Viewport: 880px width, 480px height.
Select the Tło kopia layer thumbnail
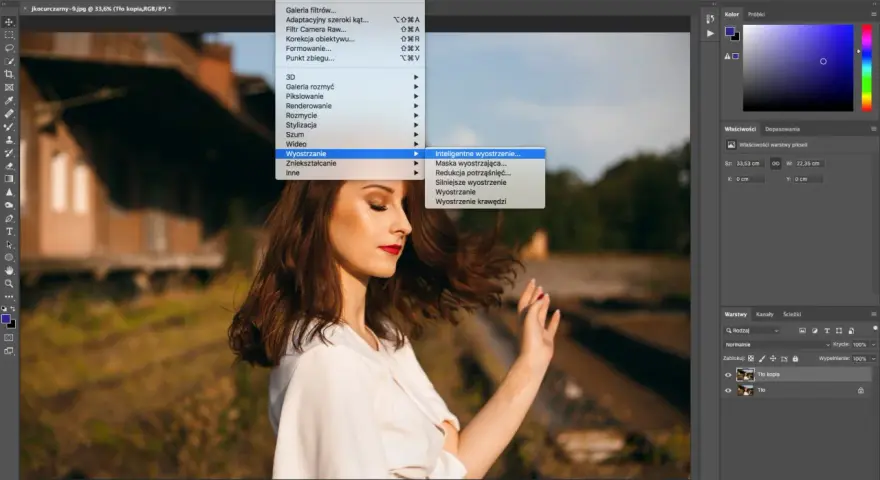point(745,374)
